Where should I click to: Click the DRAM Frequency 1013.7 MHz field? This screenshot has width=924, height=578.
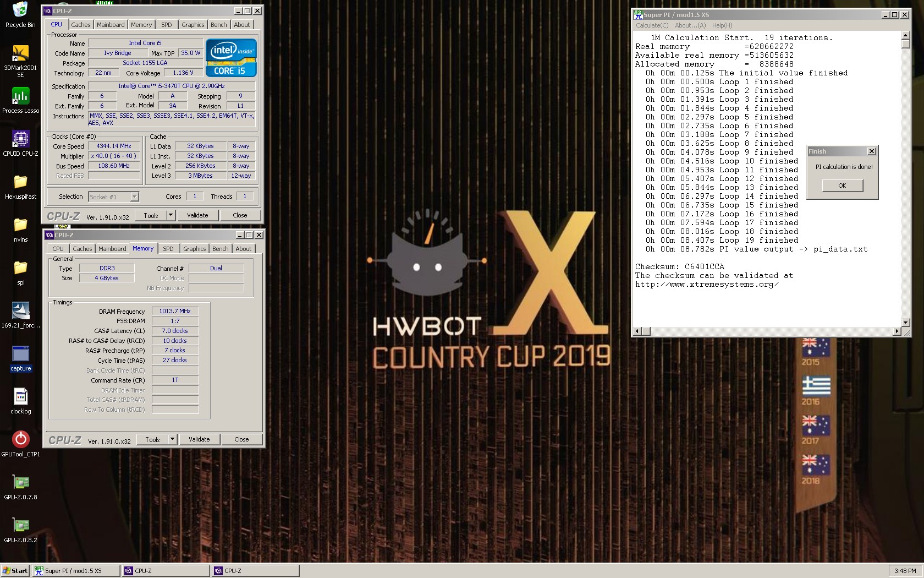pyautogui.click(x=175, y=311)
